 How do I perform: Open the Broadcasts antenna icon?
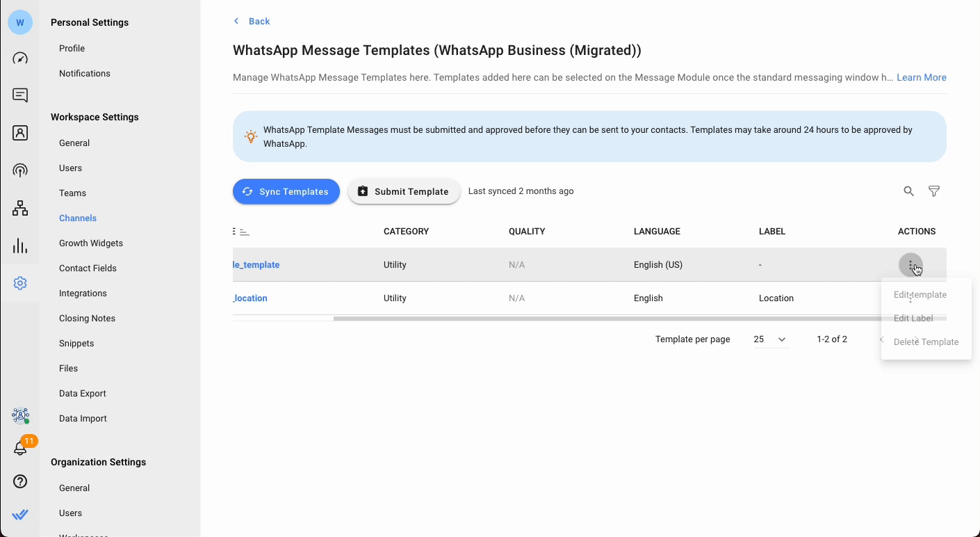[20, 170]
